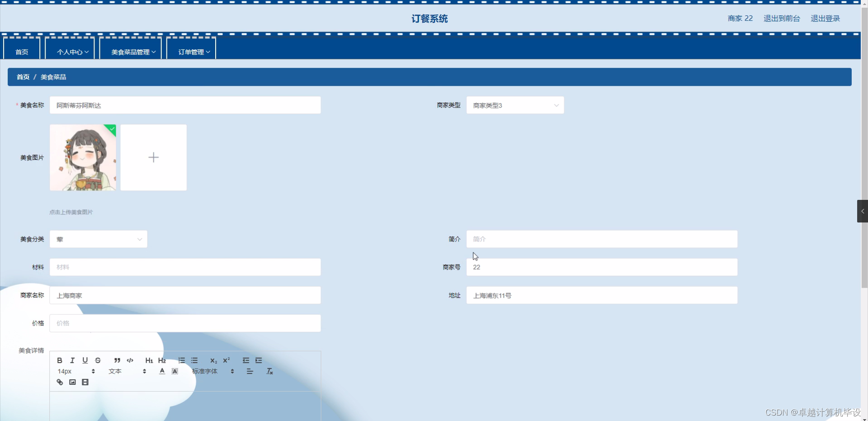The image size is (868, 421).
Task: Open the 商家类型3 dropdown
Action: click(x=515, y=105)
